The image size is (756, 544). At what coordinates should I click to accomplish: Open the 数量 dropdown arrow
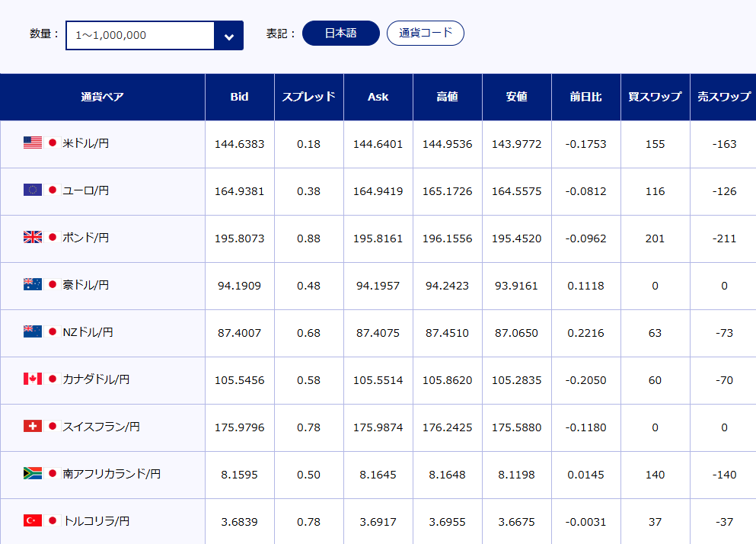[228, 35]
